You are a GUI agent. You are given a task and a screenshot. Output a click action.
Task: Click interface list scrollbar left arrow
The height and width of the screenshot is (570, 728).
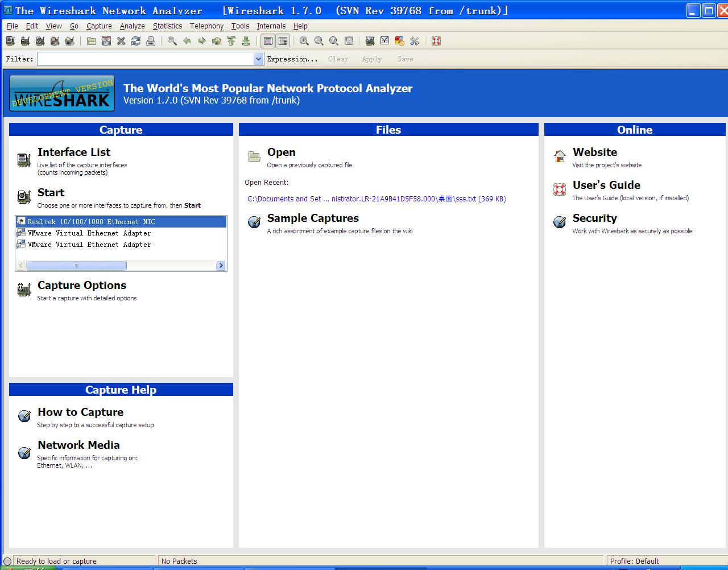pyautogui.click(x=21, y=266)
